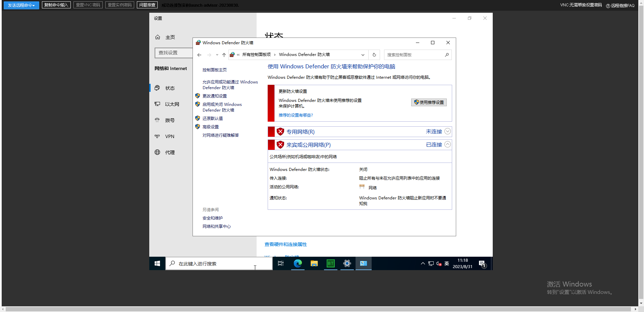Open the Windows Start menu

point(157,264)
